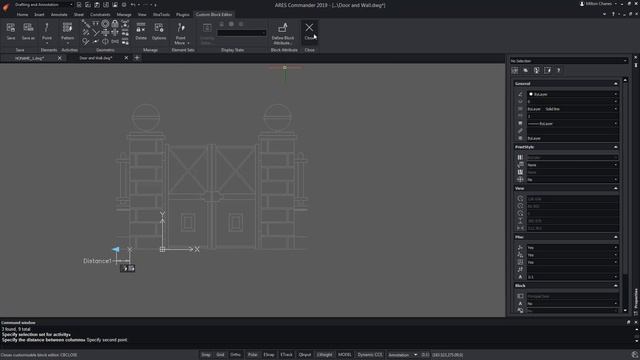Toggle Grid in status bar
This screenshot has height=360, width=640.
[220, 355]
